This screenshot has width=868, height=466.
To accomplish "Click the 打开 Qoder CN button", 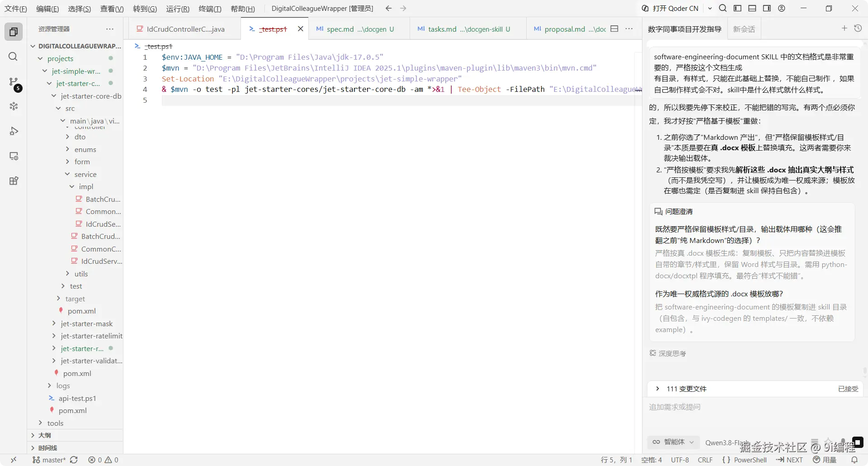I will click(670, 8).
